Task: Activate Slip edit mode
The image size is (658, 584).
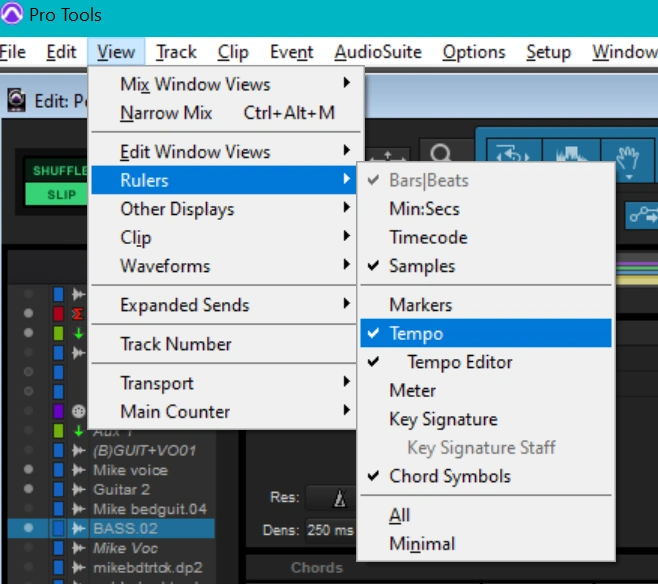Action: point(60,194)
